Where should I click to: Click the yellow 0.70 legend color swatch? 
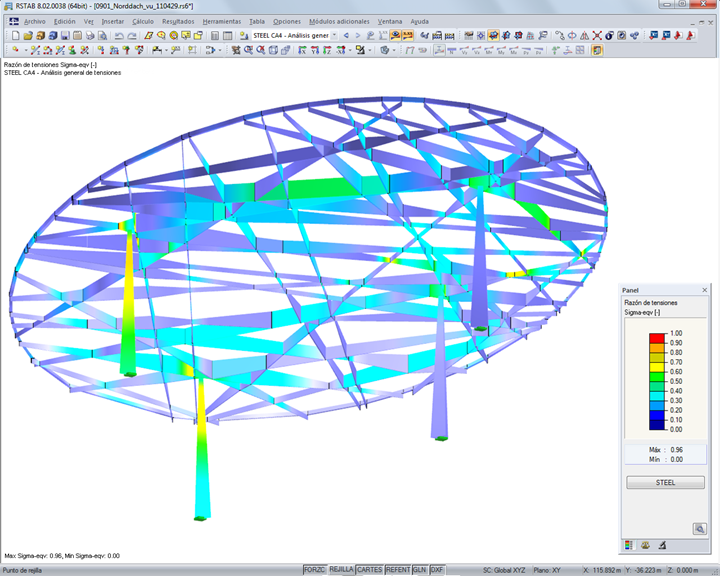pyautogui.click(x=657, y=367)
